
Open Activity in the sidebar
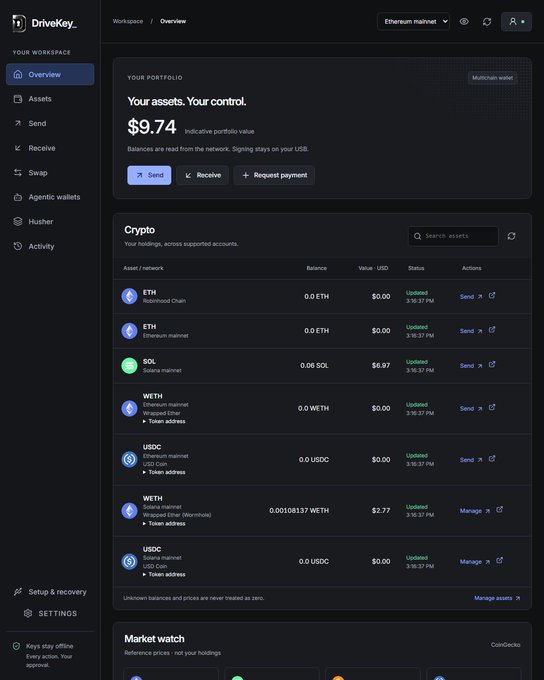tap(50, 246)
